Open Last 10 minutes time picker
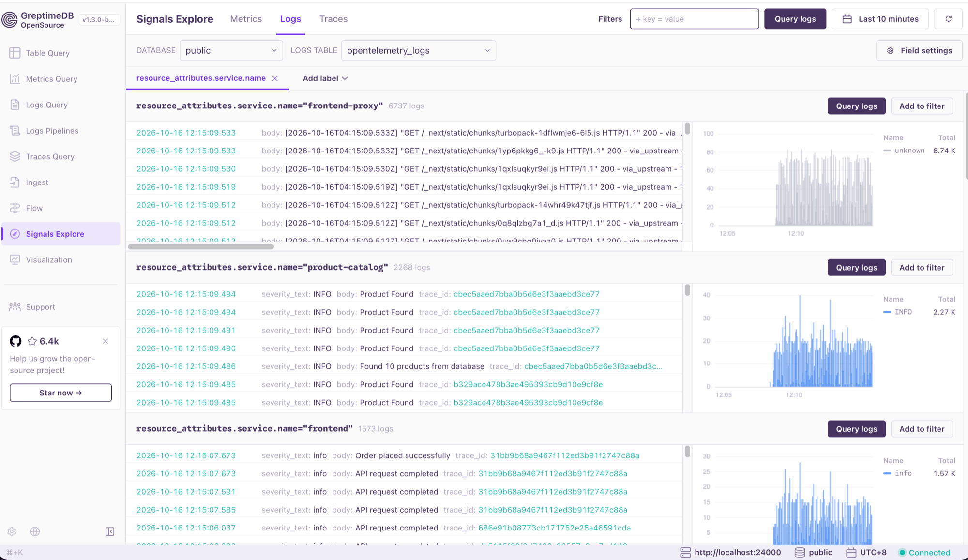 coord(880,19)
